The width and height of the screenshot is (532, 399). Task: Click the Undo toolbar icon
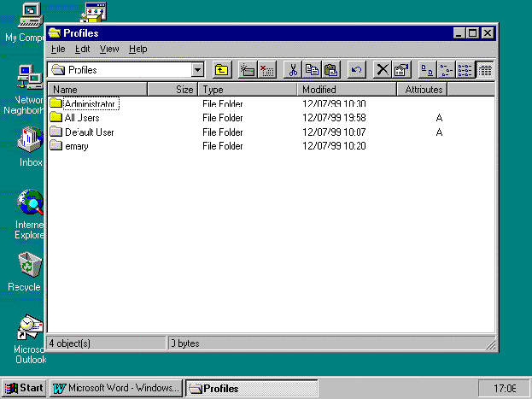[357, 70]
